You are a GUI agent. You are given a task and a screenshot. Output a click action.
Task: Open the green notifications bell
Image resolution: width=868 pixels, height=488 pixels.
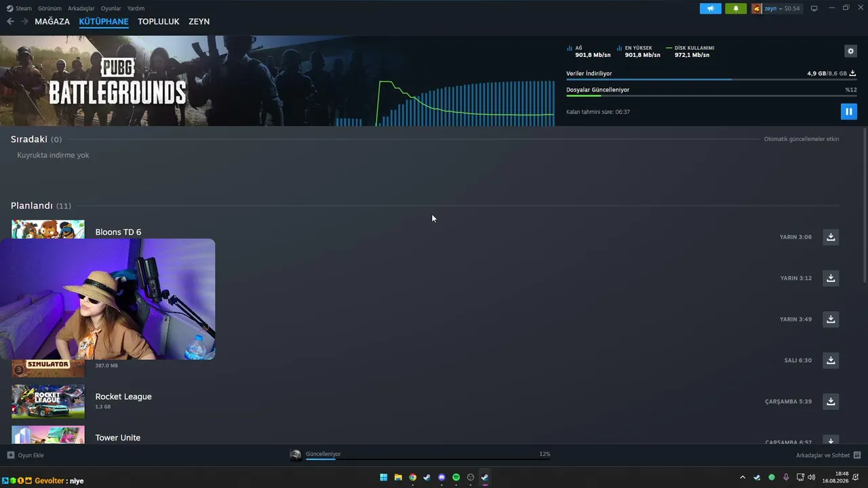(x=736, y=8)
